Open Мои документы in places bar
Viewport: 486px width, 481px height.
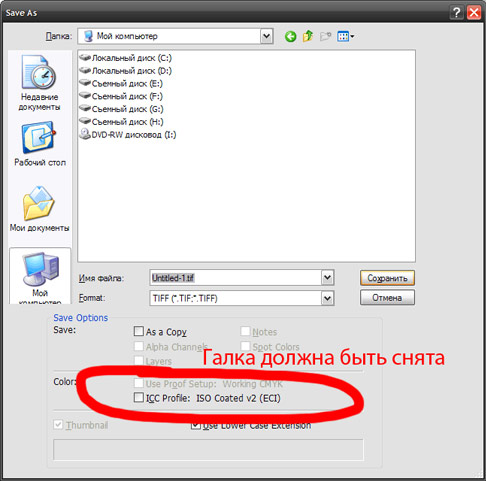39,209
